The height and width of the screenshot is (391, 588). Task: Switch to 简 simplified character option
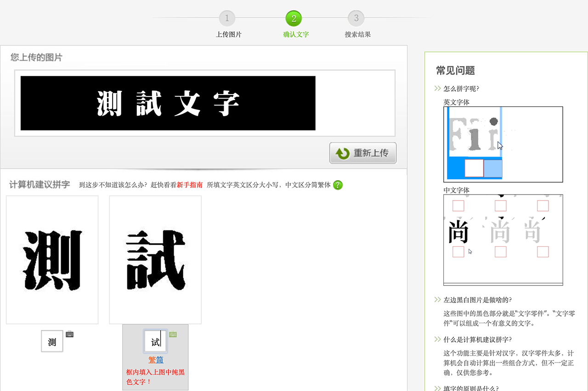160,360
